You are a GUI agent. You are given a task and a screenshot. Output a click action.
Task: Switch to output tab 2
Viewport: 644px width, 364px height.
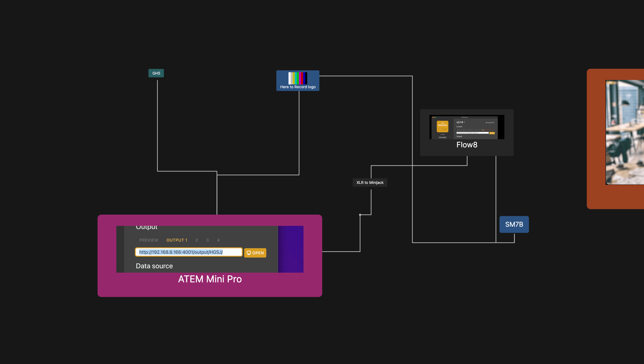coord(197,240)
